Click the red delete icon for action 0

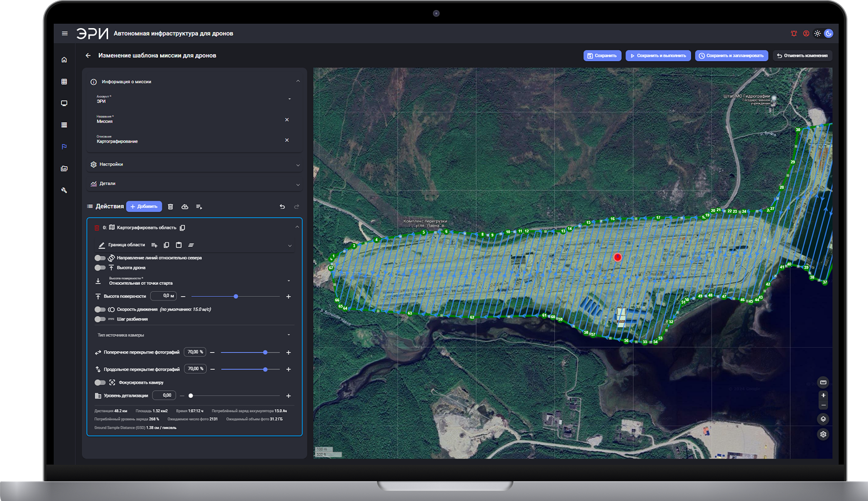(x=96, y=228)
